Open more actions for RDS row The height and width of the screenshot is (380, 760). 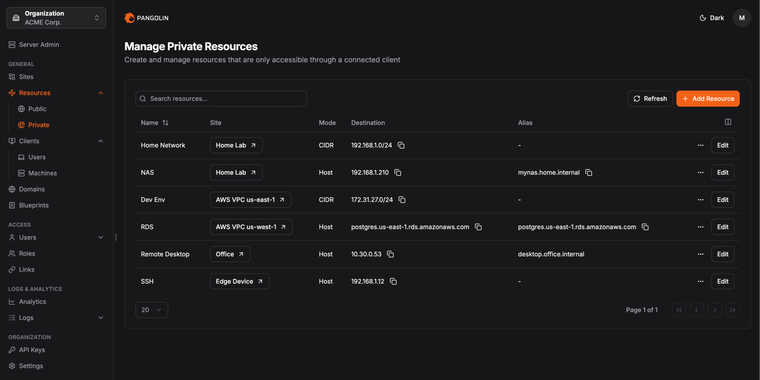point(700,227)
